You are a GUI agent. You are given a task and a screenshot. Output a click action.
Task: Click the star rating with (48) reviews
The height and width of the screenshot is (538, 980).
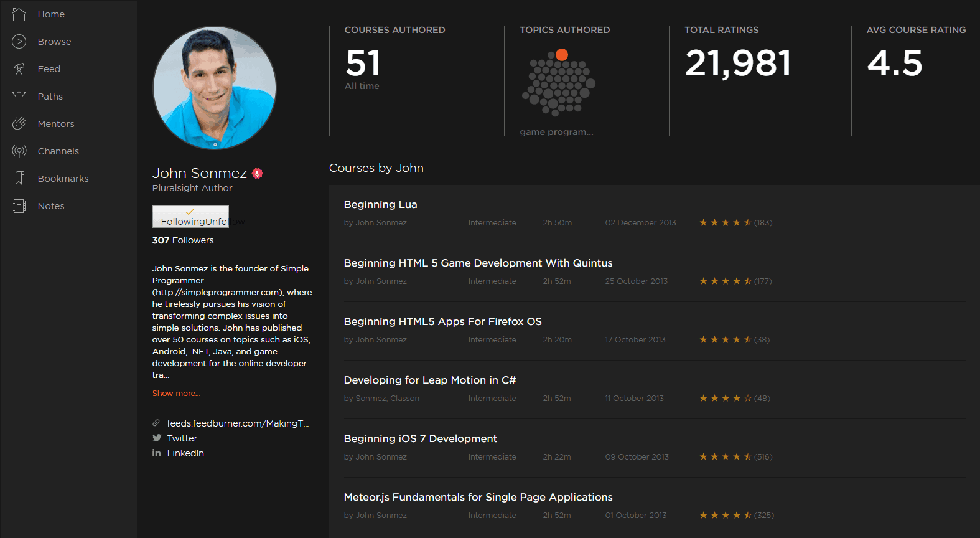(x=726, y=398)
